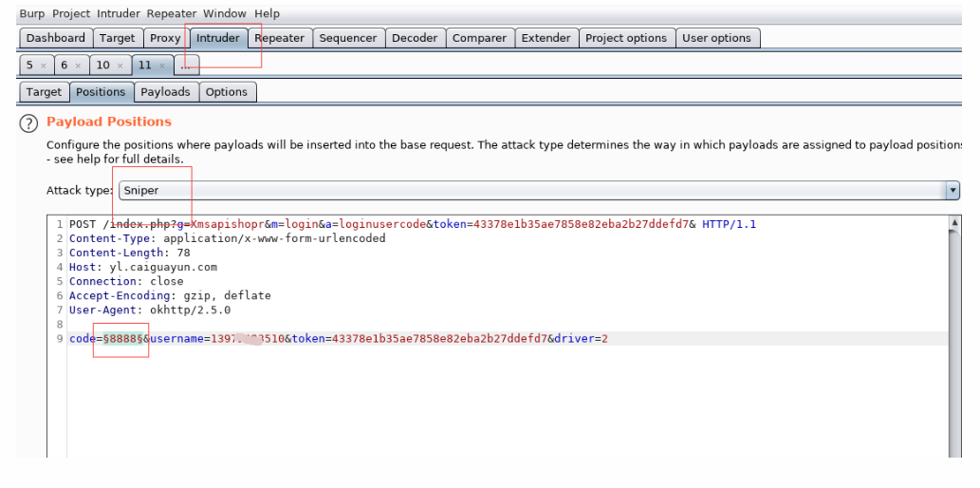Close attack tab 10
The width and height of the screenshot is (980, 488).
click(120, 66)
